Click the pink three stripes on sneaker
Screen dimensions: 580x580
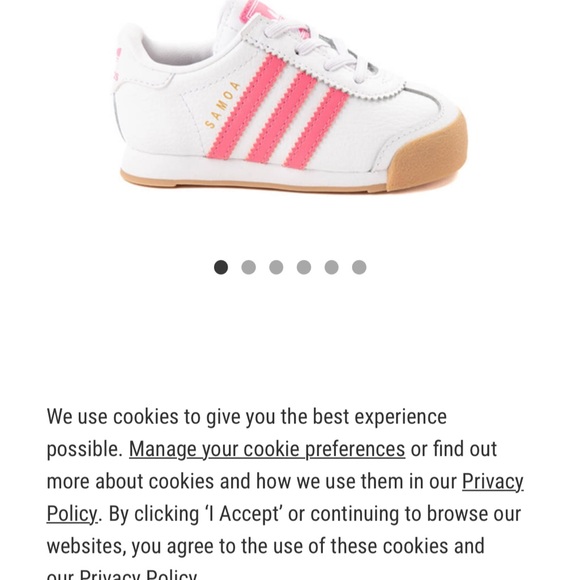tap(278, 112)
